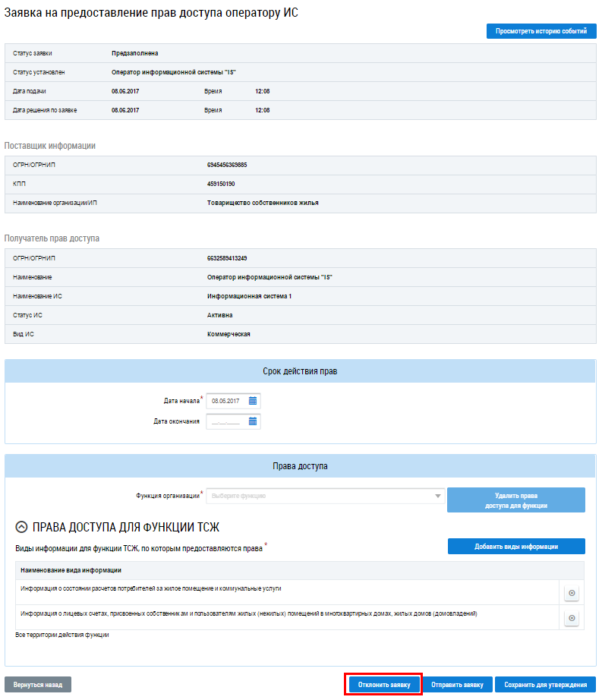Select Дата решения по заявке date value
The height and width of the screenshot is (700, 602).
coord(125,110)
